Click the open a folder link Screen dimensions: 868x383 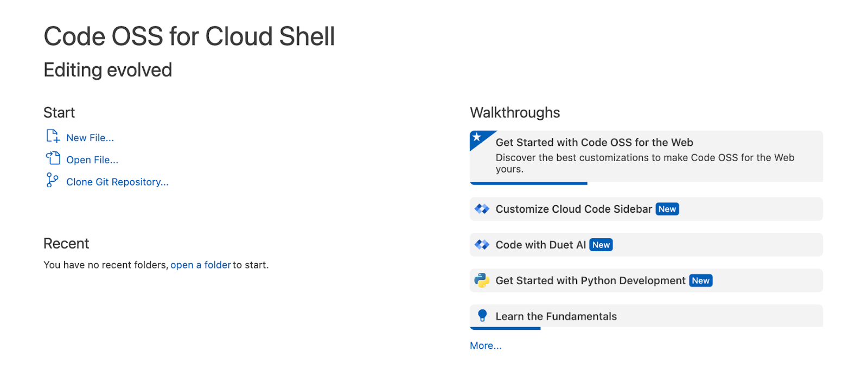[x=201, y=265]
